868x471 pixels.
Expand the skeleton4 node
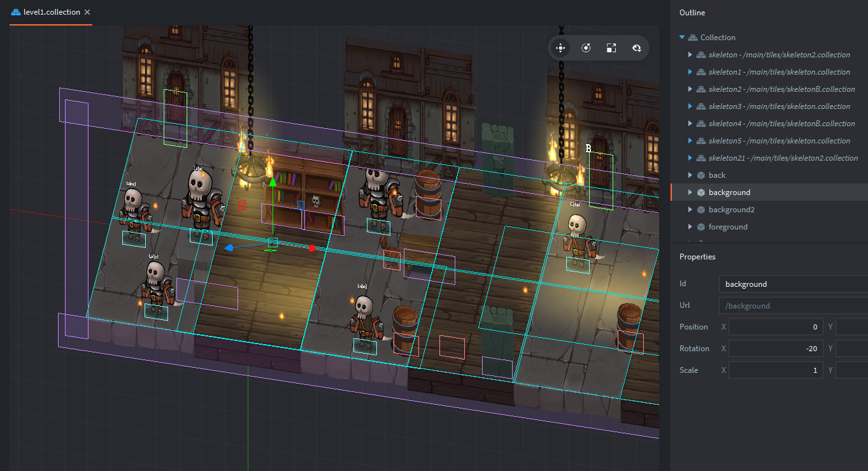[690, 124]
